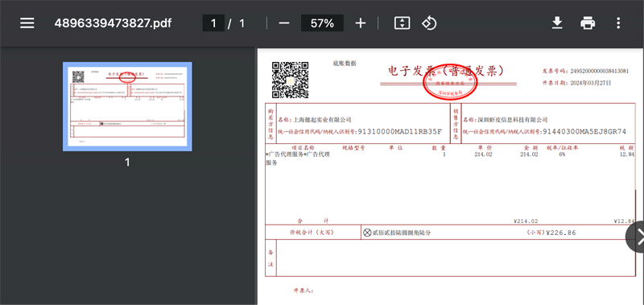The image size is (644, 305).
Task: Click the fit to page icon
Action: (x=402, y=23)
